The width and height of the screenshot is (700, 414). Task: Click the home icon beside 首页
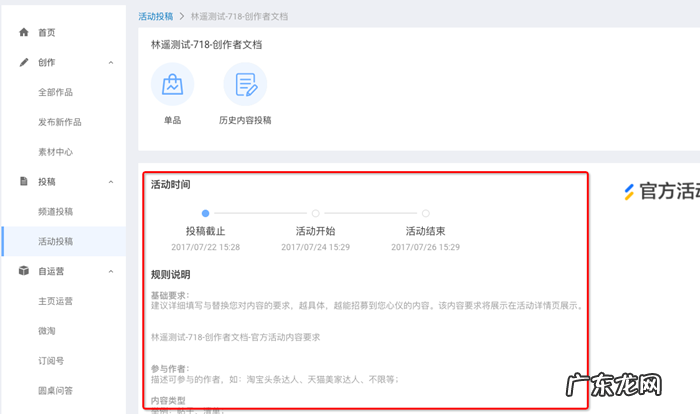[24, 32]
